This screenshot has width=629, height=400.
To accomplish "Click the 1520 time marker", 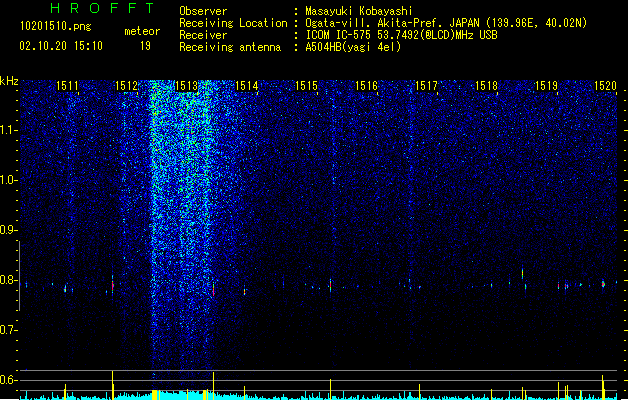I will (605, 86).
